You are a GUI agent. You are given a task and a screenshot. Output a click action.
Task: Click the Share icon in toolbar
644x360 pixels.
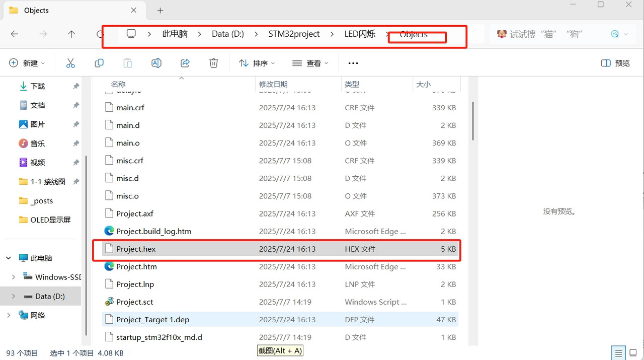tap(185, 63)
